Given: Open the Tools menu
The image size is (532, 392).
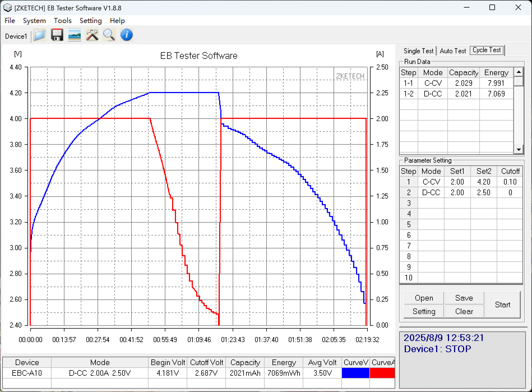Looking at the screenshot, I should 63,20.
